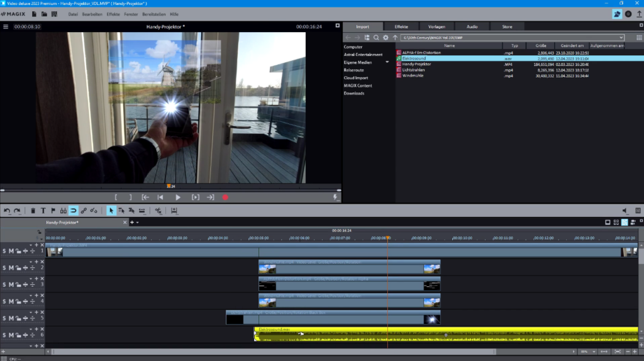Set a chapter marker with flag icon
Image resolution: width=644 pixels, height=361 pixels.
click(x=53, y=211)
